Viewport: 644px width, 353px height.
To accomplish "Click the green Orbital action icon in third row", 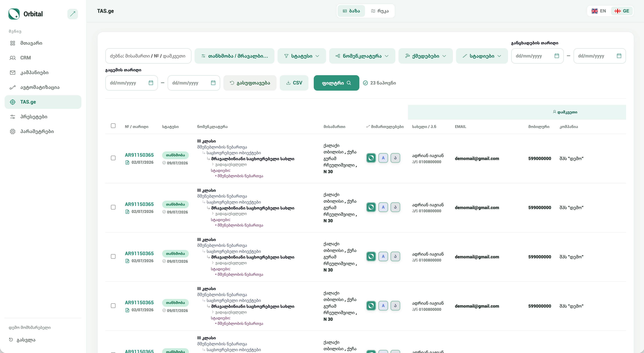I will pos(371,256).
